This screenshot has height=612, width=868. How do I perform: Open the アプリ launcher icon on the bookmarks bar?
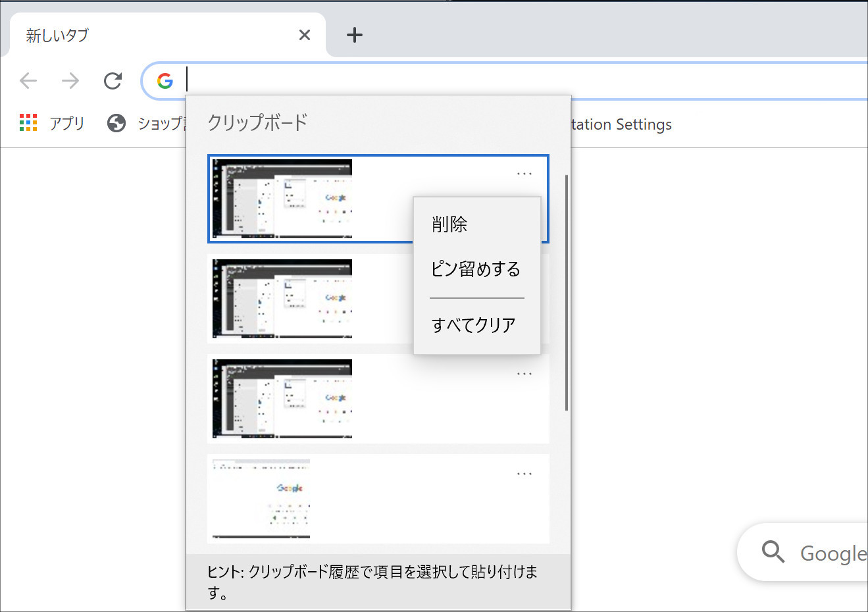click(28, 123)
